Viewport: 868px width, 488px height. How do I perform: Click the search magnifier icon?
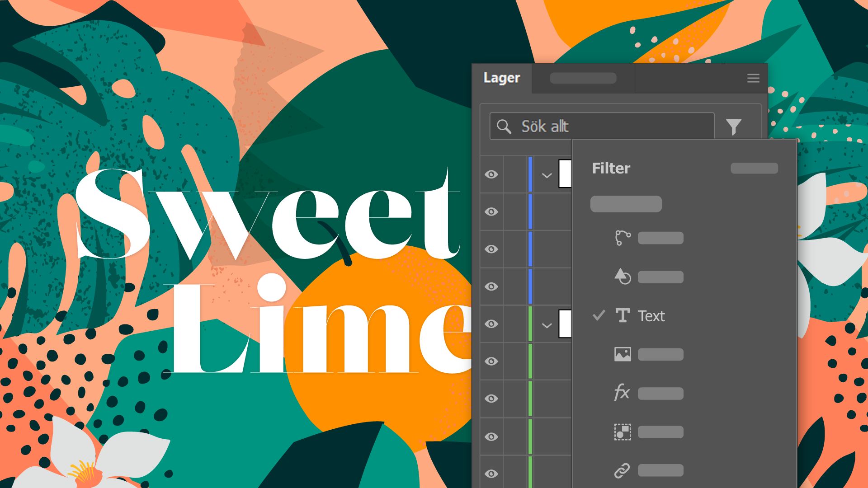click(504, 126)
